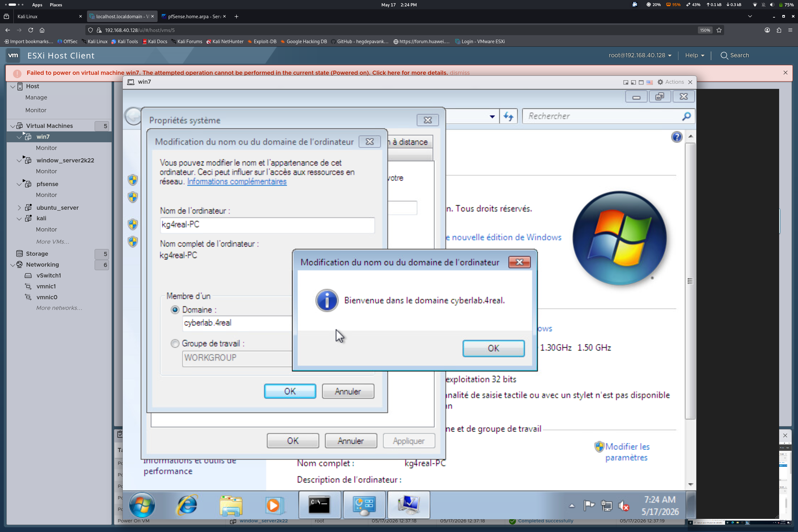Expand the ubuntu_server VM node

point(19,207)
